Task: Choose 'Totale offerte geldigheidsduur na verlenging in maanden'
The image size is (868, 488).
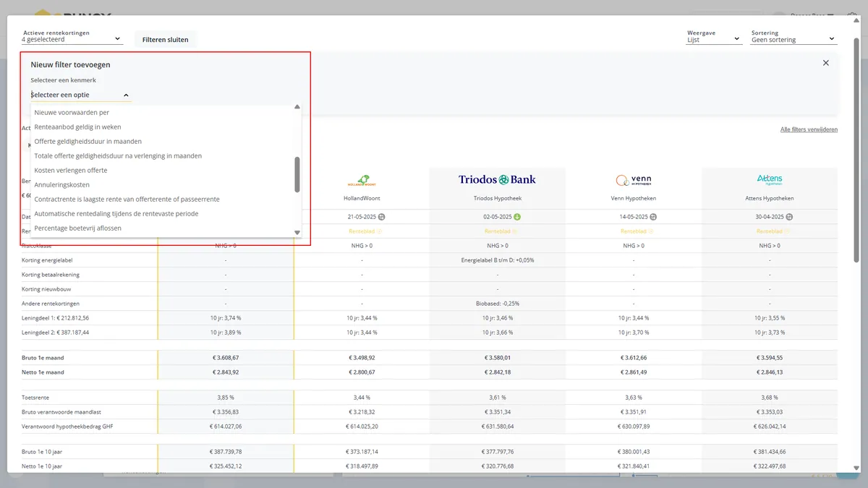Action: coord(166,155)
